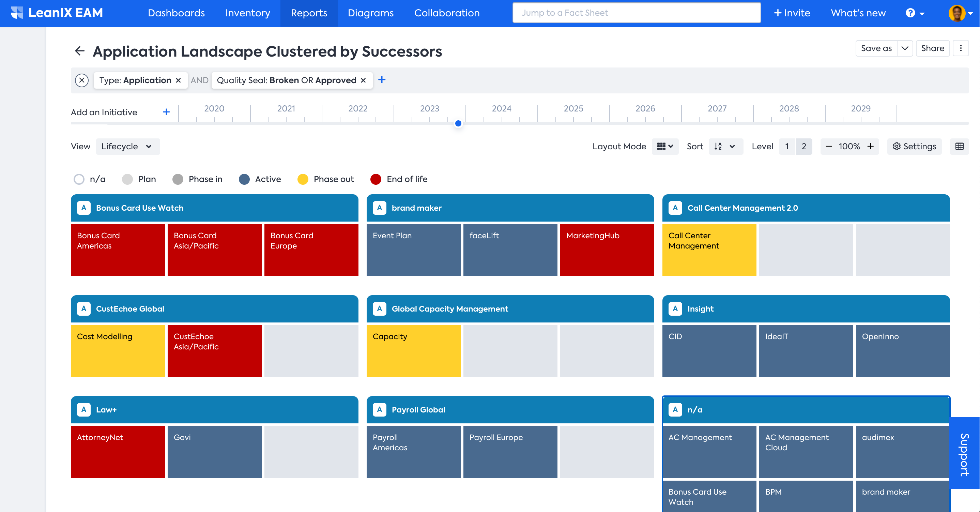The height and width of the screenshot is (512, 980).
Task: Open Settings with gear icon
Action: [x=914, y=146]
